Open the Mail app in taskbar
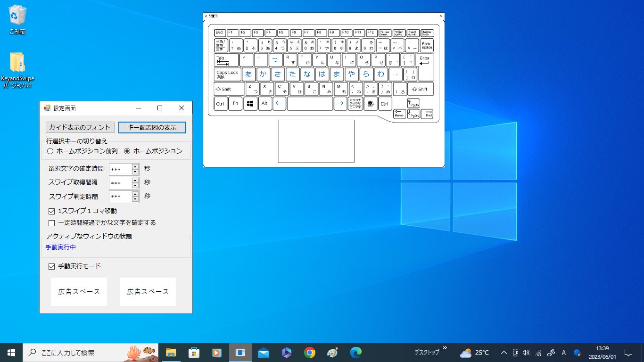Screen dimensions: 644x362 pyautogui.click(x=263, y=353)
